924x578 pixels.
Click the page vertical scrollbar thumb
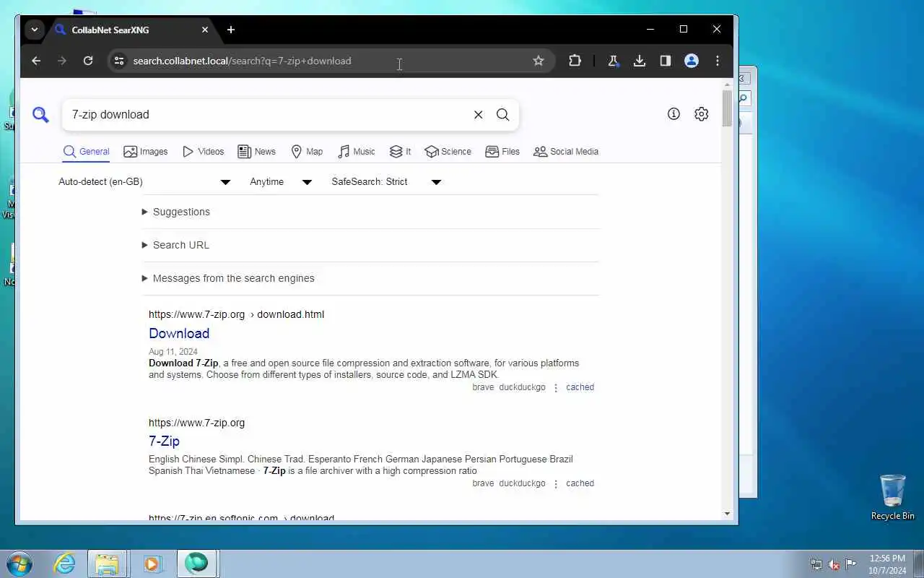click(x=727, y=108)
